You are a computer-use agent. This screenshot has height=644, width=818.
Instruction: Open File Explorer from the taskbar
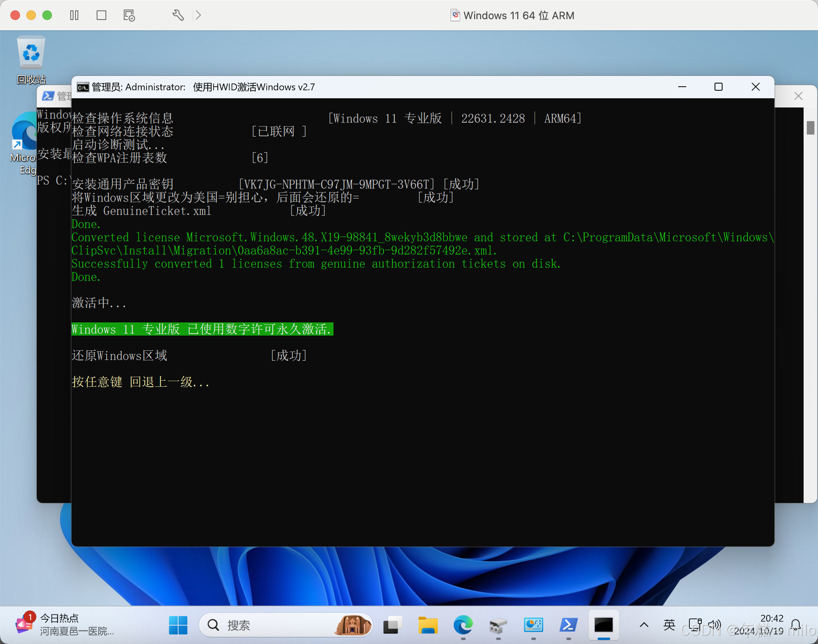428,625
